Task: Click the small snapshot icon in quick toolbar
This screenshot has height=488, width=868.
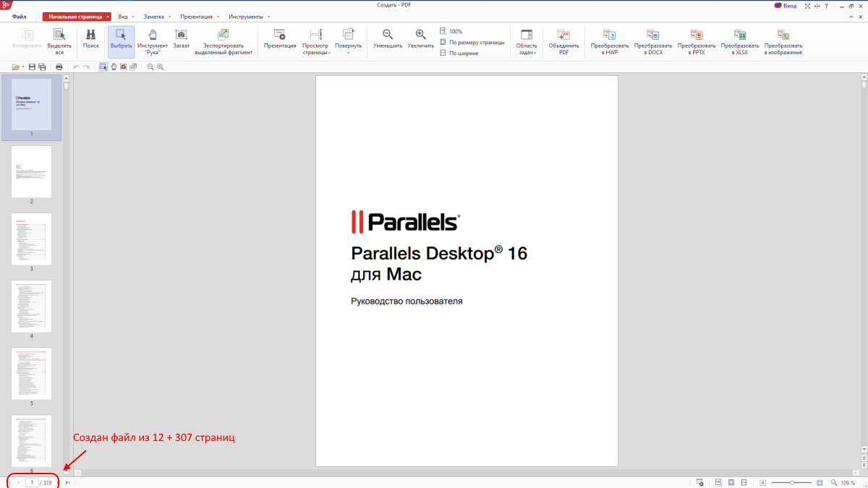Action: 124,67
